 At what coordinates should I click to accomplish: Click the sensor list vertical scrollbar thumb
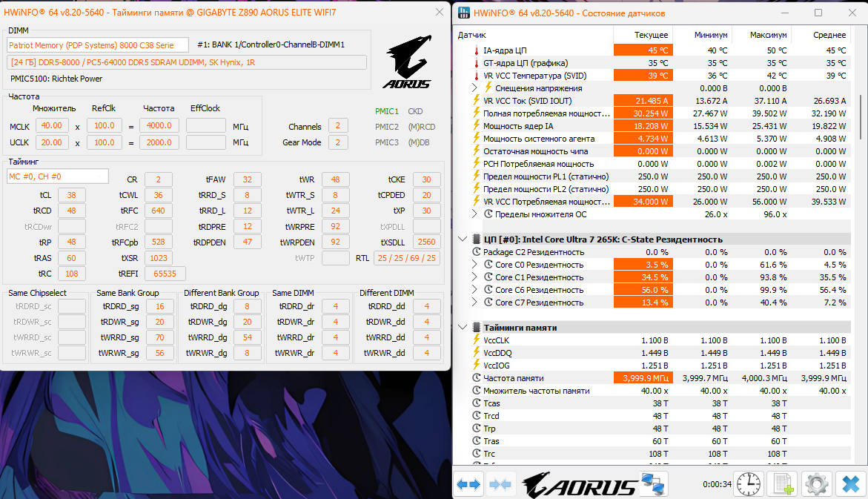point(861,117)
